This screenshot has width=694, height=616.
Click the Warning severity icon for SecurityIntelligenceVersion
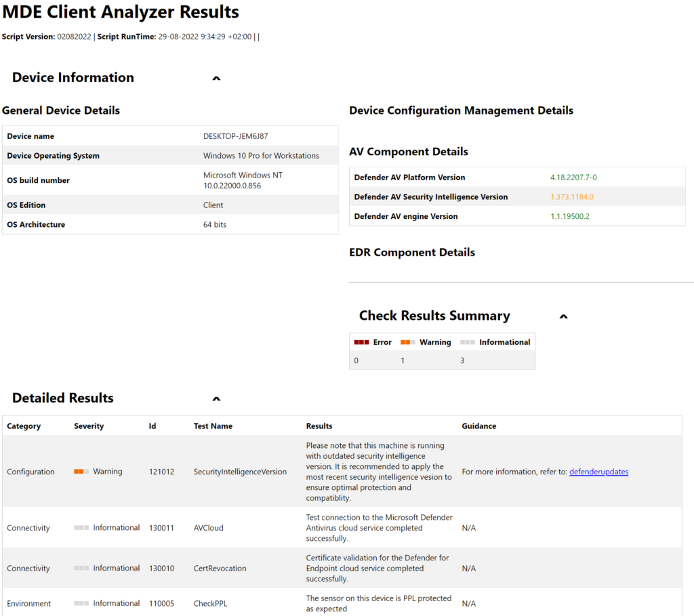(81, 471)
